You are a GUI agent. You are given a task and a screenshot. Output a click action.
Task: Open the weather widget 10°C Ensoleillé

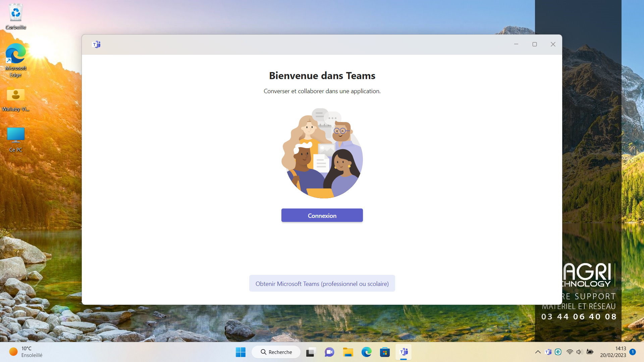[26, 352]
